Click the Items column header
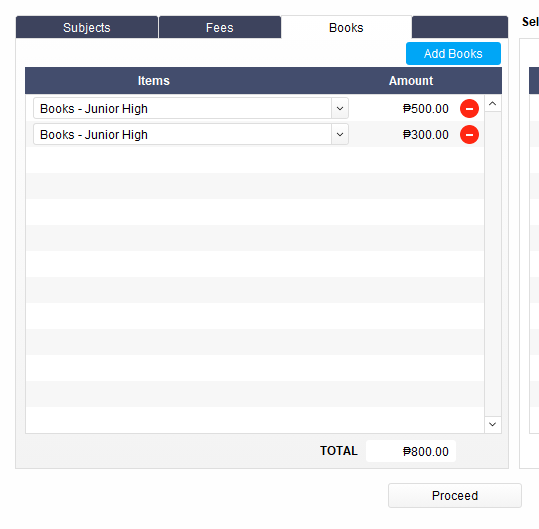 tap(154, 81)
